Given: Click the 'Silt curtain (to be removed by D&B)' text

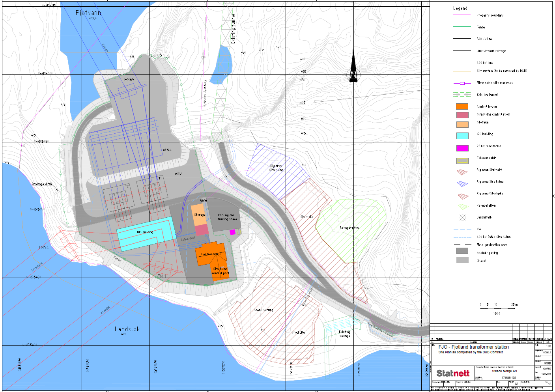Looking at the screenshot, I should point(502,71).
